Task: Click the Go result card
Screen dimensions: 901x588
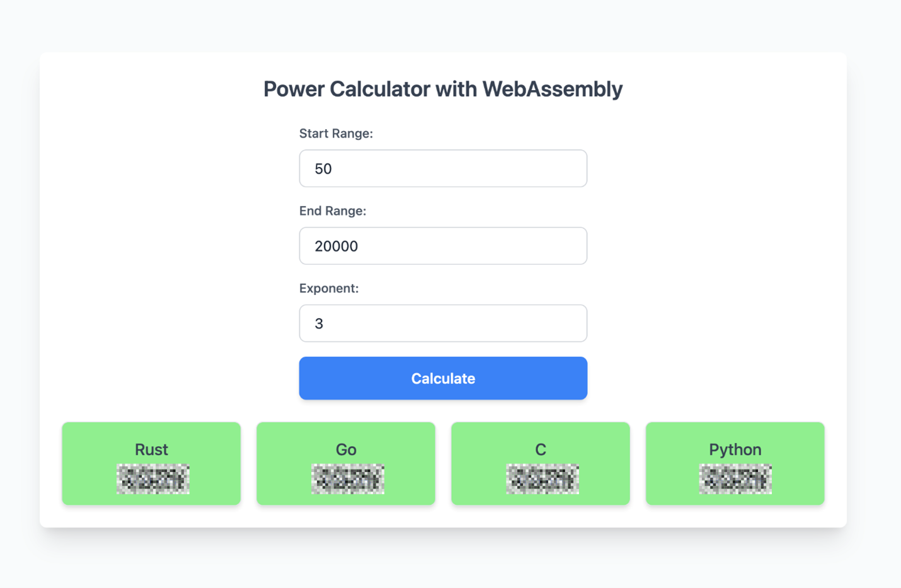Action: [345, 463]
